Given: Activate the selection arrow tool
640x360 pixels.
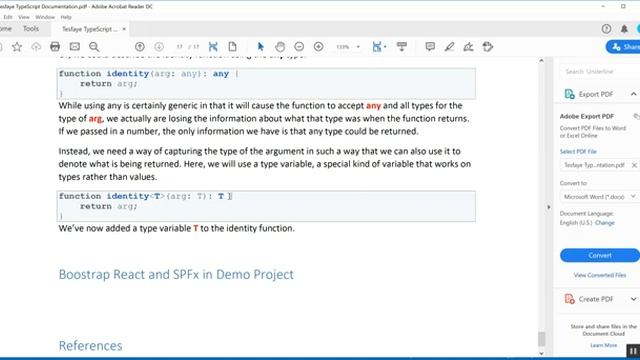Looking at the screenshot, I should point(260,47).
